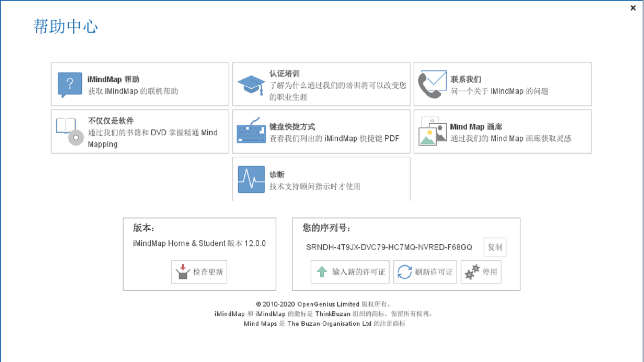This screenshot has width=644, height=362.
Task: Click the 认证培训 panel
Action: [321, 84]
